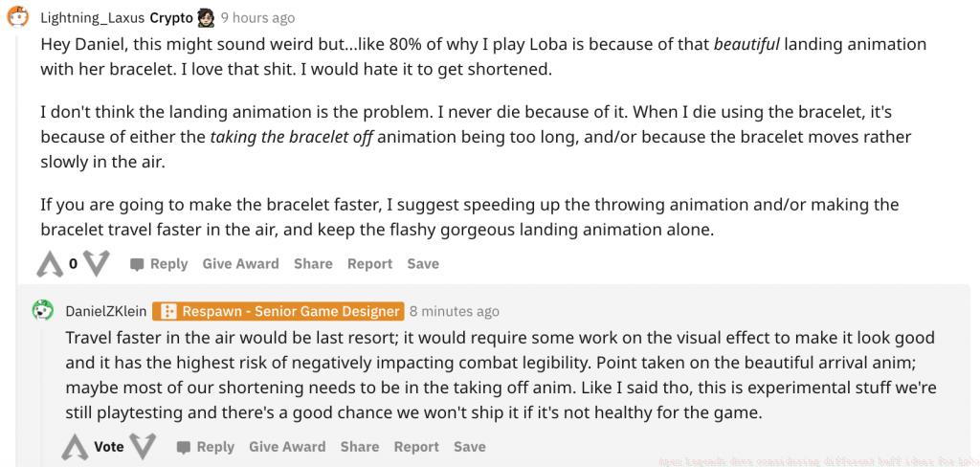Share the Lightning_Laxus comment
Image resolution: width=980 pixels, height=467 pixels.
point(313,263)
